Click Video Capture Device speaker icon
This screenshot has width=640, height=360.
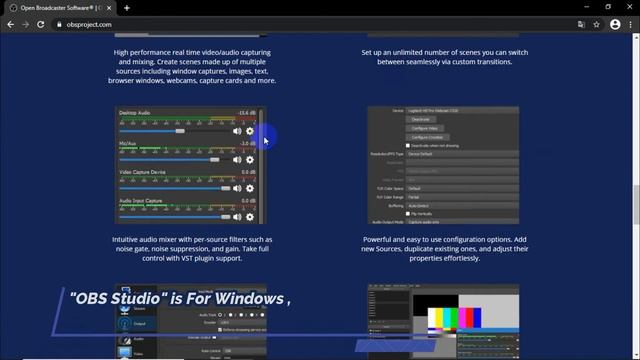coord(237,188)
